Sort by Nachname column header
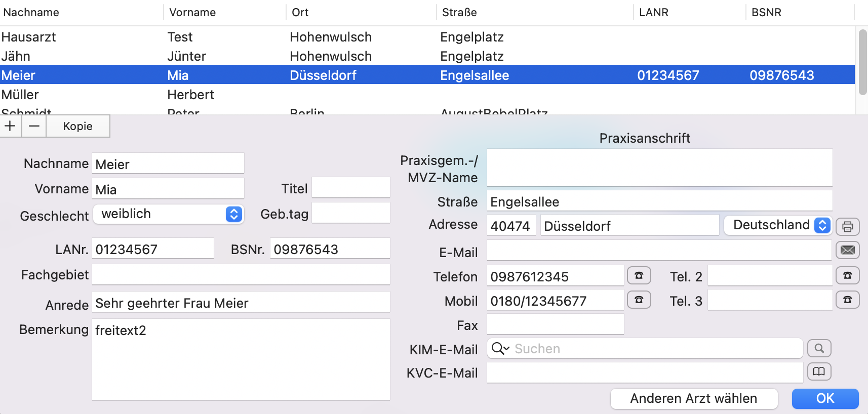Image resolution: width=868 pixels, height=414 pixels. pyautogui.click(x=82, y=13)
